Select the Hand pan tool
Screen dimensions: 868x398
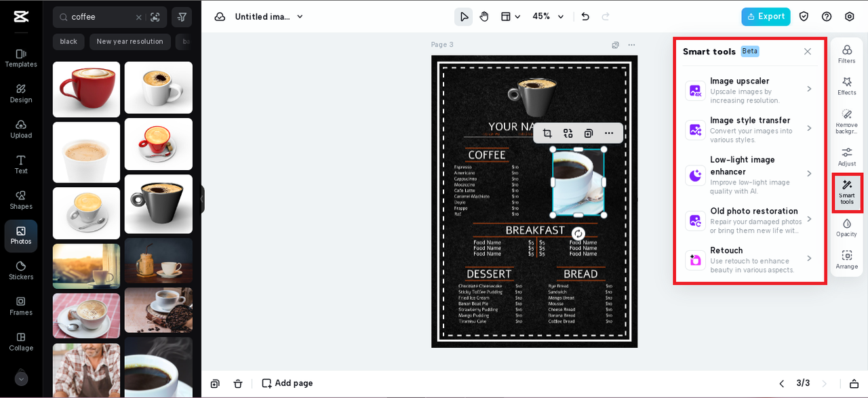point(484,16)
